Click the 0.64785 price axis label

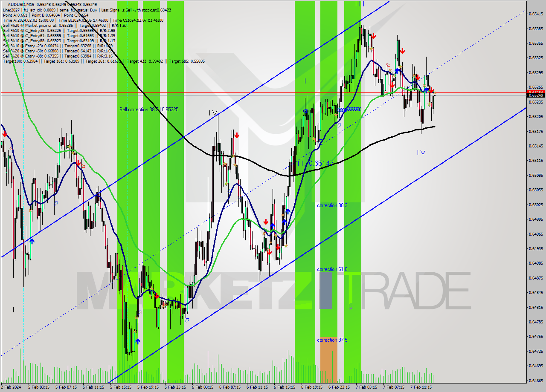point(536,322)
